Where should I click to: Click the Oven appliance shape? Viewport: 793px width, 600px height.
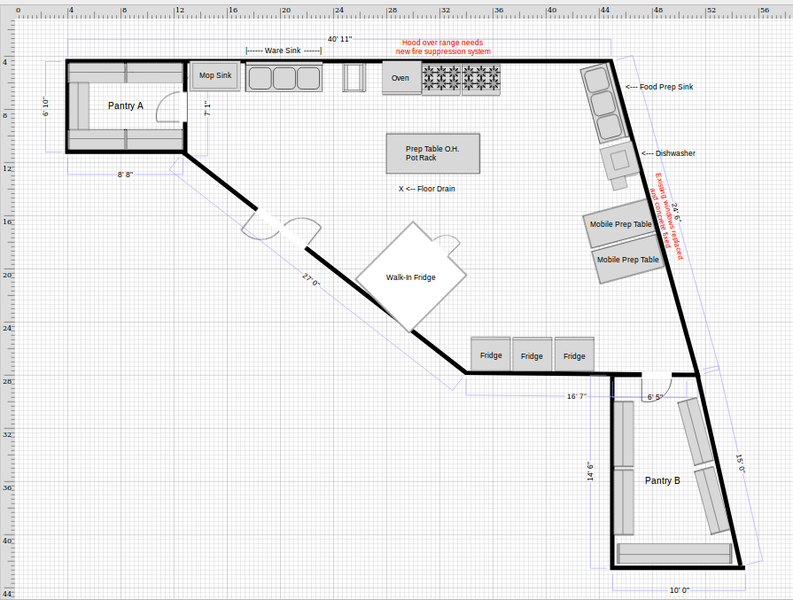pyautogui.click(x=401, y=78)
